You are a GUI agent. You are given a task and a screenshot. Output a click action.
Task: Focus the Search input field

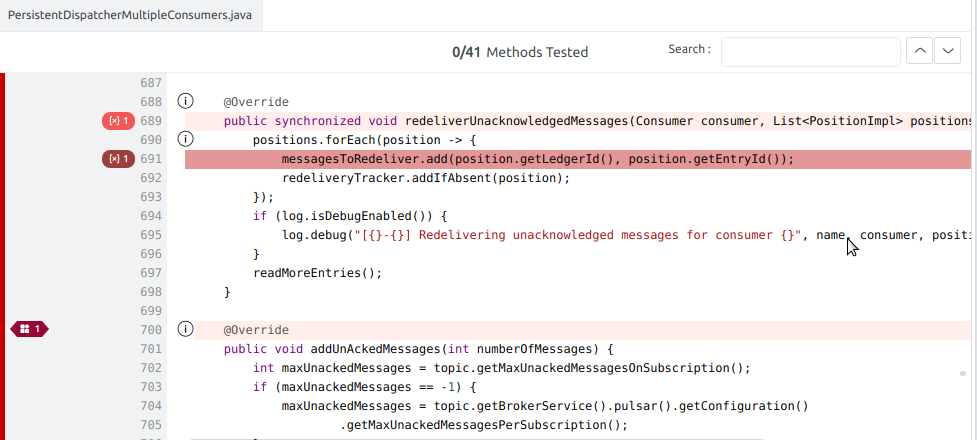[x=810, y=52]
